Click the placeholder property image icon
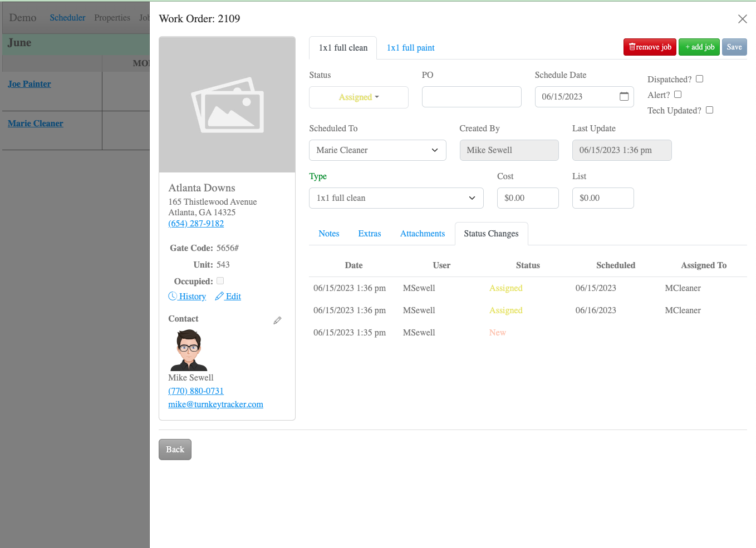 (x=227, y=104)
